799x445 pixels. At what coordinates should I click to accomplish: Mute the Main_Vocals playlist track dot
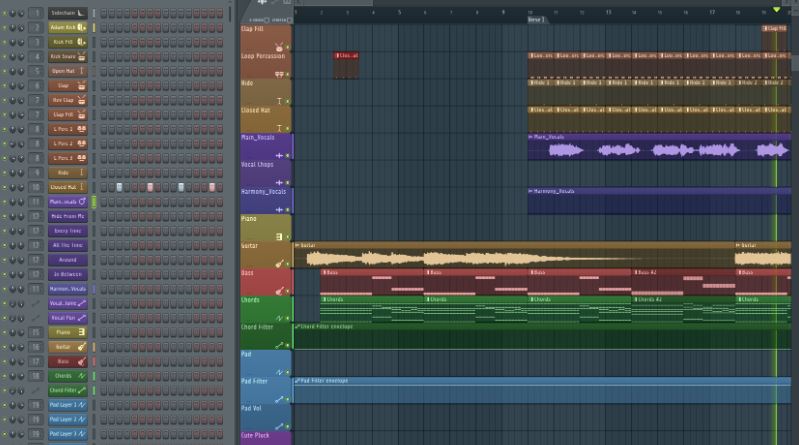click(x=287, y=155)
